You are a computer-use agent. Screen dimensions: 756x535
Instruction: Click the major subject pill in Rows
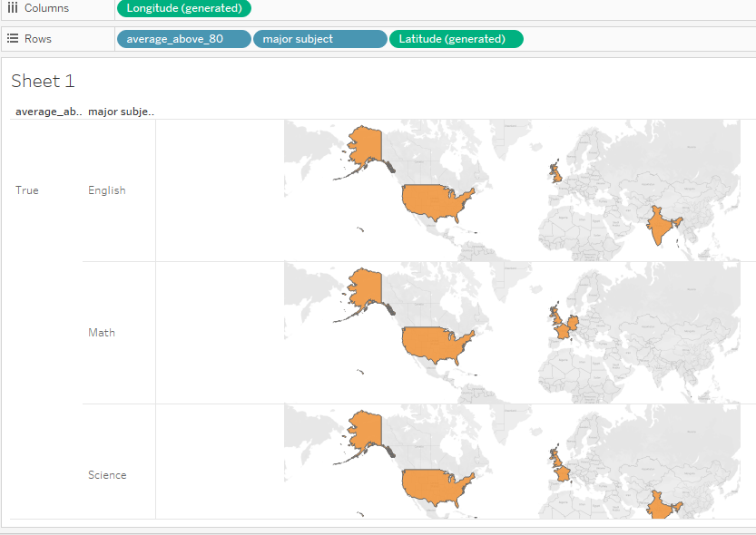click(x=319, y=39)
